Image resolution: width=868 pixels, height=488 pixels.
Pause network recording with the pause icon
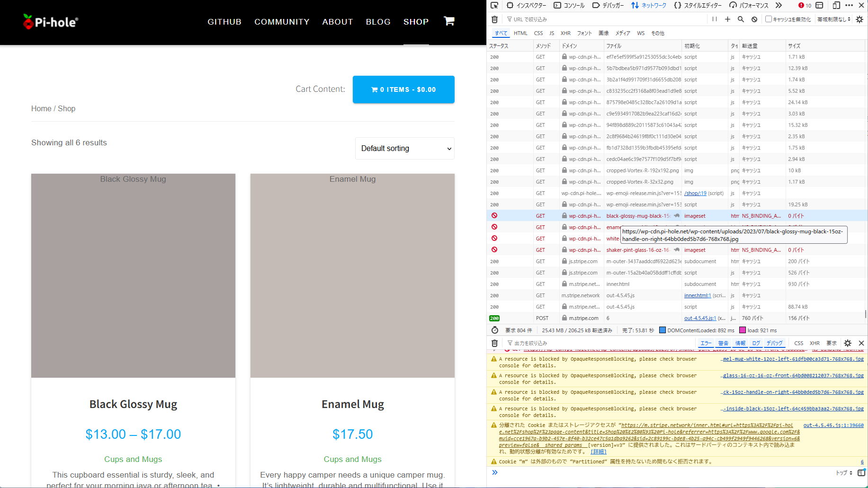click(715, 19)
